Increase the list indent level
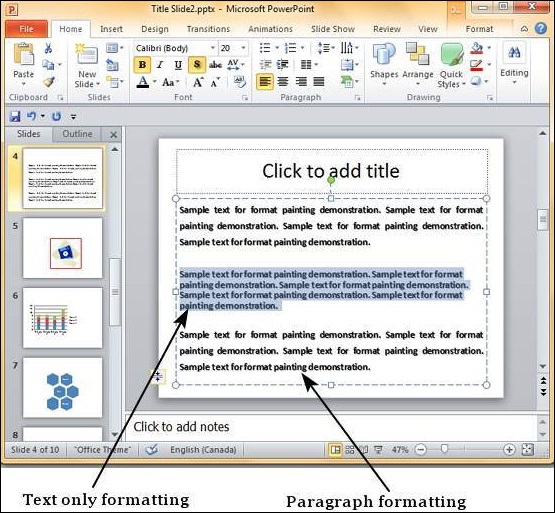 pos(282,64)
